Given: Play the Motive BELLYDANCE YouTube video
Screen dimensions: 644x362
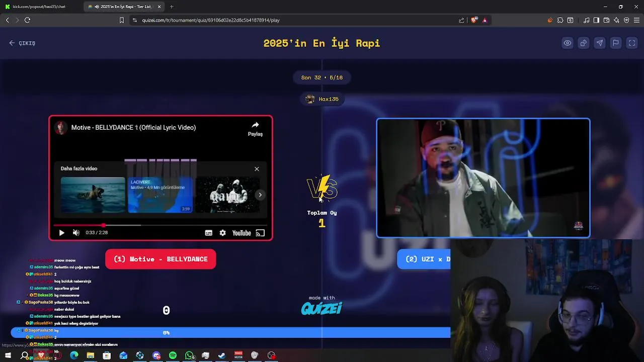Looking at the screenshot, I should pyautogui.click(x=61, y=233).
